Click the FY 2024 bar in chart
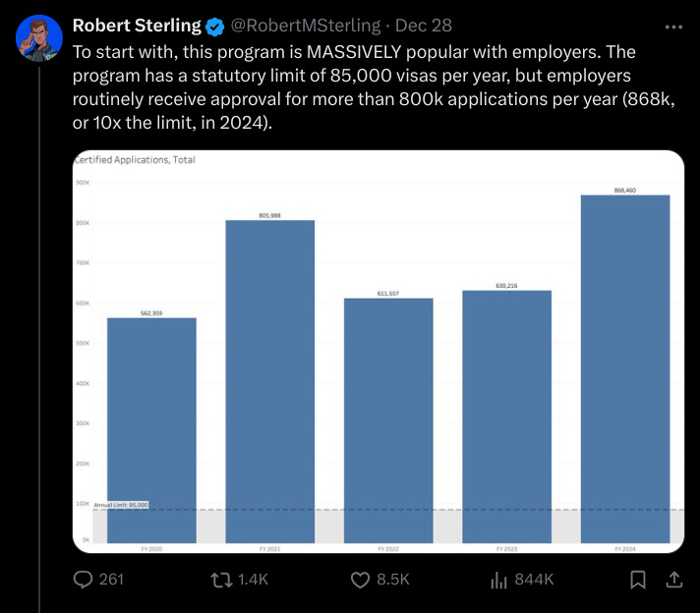Screen dimensions: 700x613 tap(625, 369)
